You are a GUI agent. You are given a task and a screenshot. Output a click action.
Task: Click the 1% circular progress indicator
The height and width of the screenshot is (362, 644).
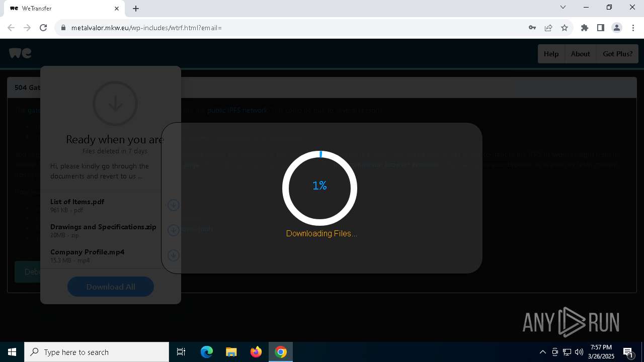tap(319, 188)
